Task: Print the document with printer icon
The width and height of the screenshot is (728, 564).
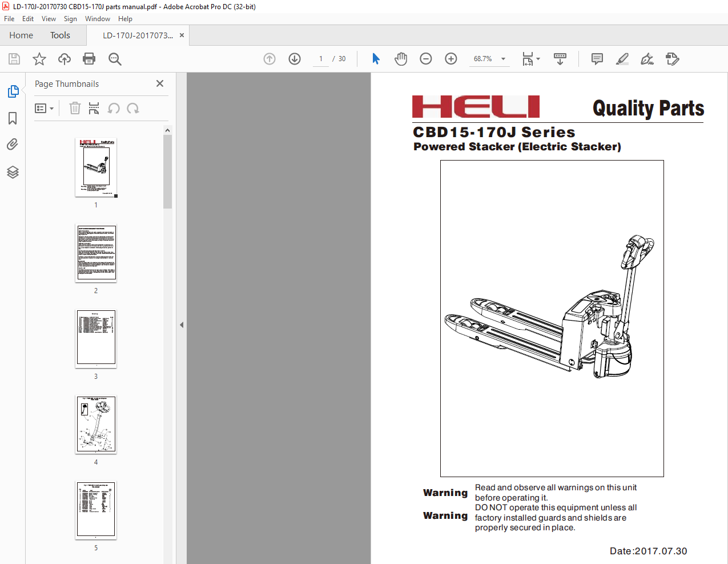Action: tap(89, 59)
